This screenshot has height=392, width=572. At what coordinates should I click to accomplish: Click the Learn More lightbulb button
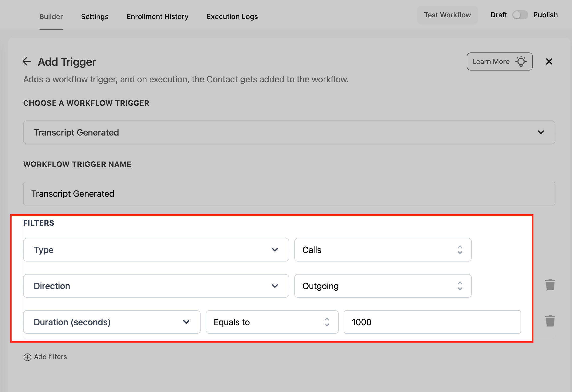coord(499,61)
